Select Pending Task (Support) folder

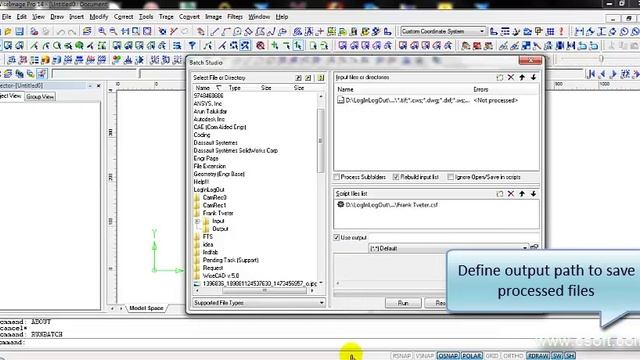click(231, 260)
